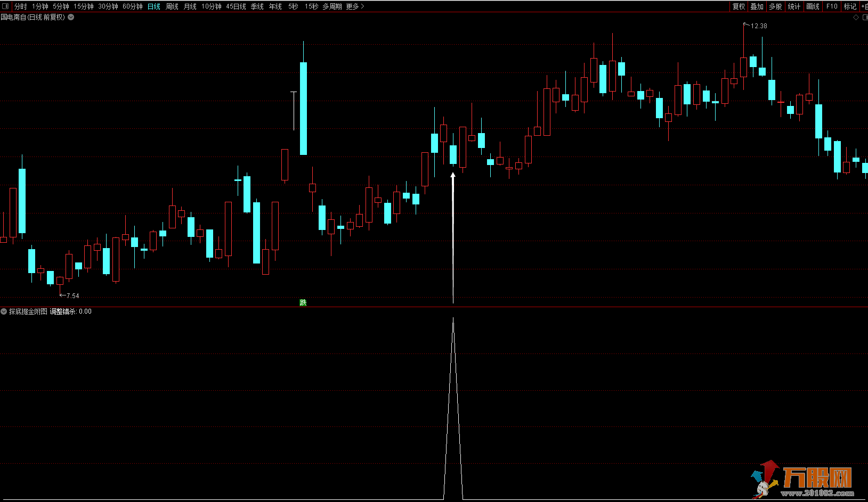Click the 7.54 low price label
The image size is (868, 502).
72,296
